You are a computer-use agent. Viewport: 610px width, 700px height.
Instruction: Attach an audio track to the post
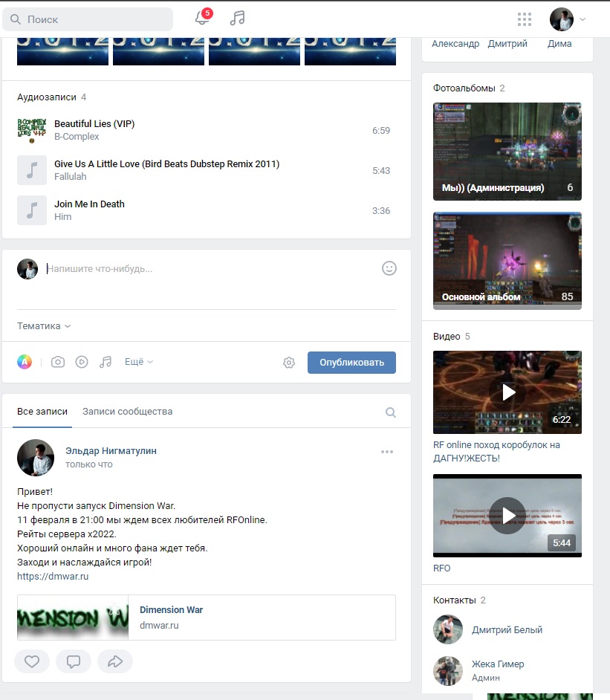[x=106, y=362]
